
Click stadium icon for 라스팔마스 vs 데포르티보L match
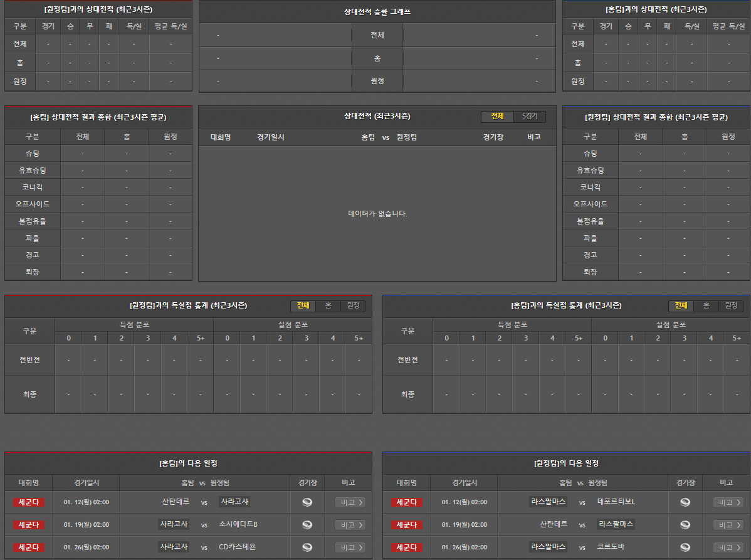[x=685, y=502]
